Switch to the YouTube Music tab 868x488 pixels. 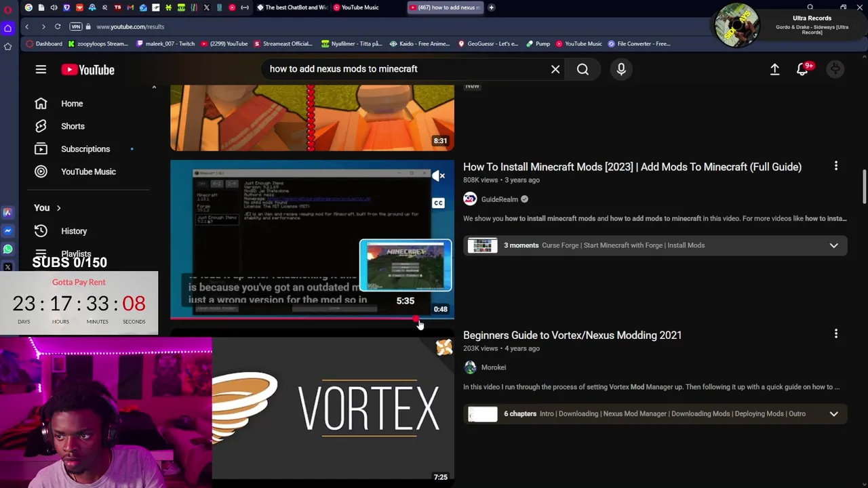(355, 7)
